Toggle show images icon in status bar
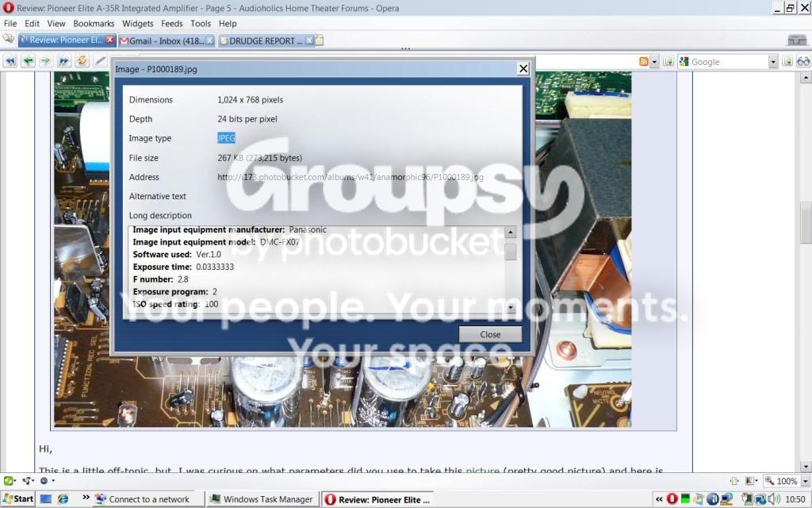812x508 pixels. (751, 481)
